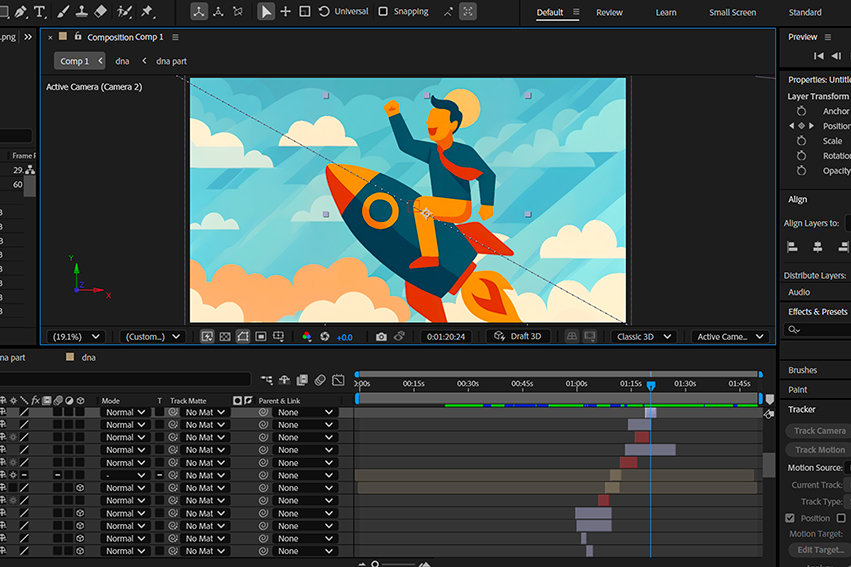851x567 pixels.
Task: Align layers to the left edge
Action: click(x=793, y=247)
